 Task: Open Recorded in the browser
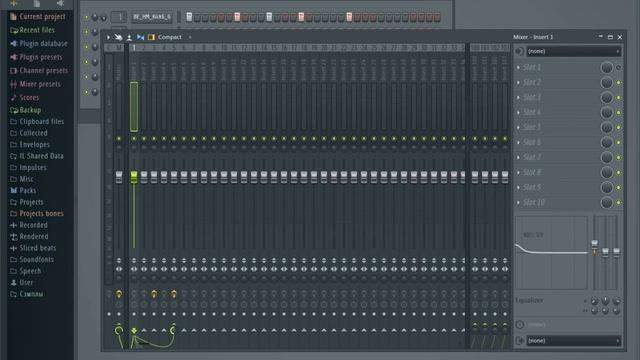pyautogui.click(x=29, y=225)
